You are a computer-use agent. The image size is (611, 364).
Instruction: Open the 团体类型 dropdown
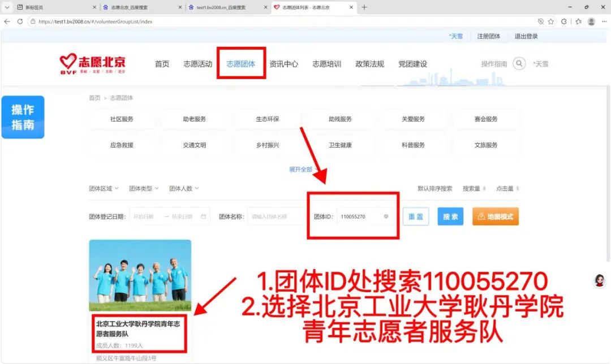click(144, 188)
